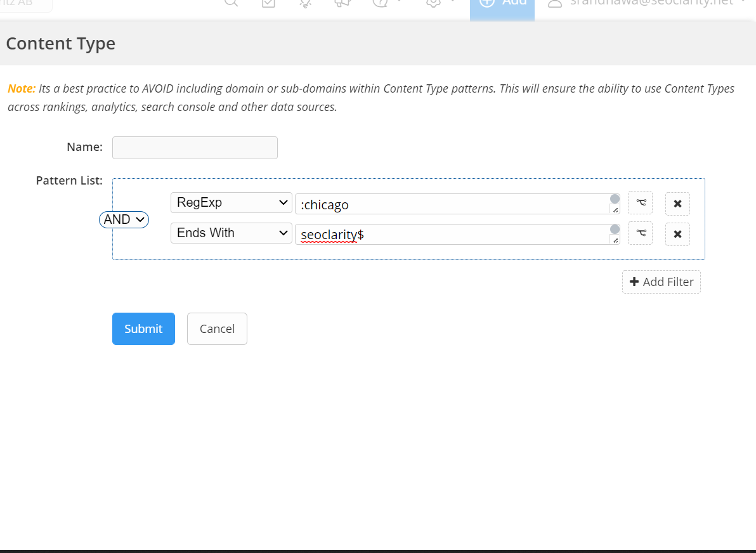Expand the user account email menu
The width and height of the screenshot is (756, 553).
[647, 3]
